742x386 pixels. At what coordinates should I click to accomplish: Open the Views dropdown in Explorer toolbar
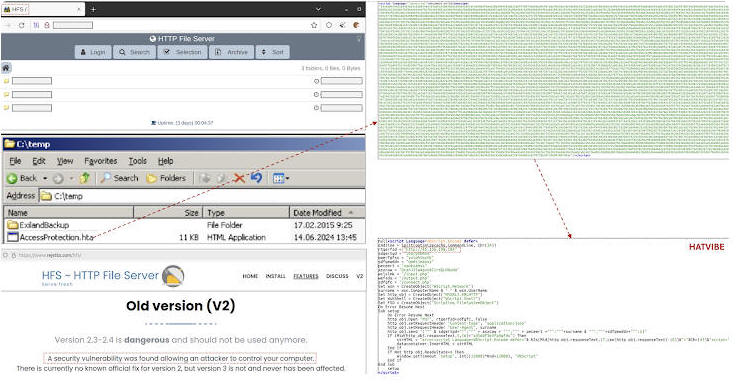coord(281,178)
